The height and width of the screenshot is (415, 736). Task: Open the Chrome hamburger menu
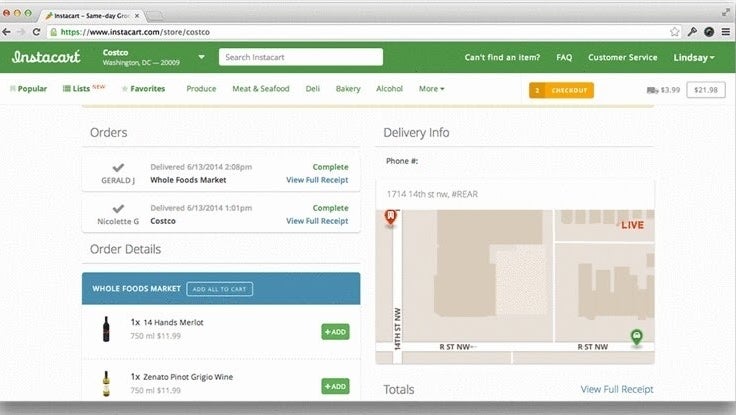coord(726,32)
